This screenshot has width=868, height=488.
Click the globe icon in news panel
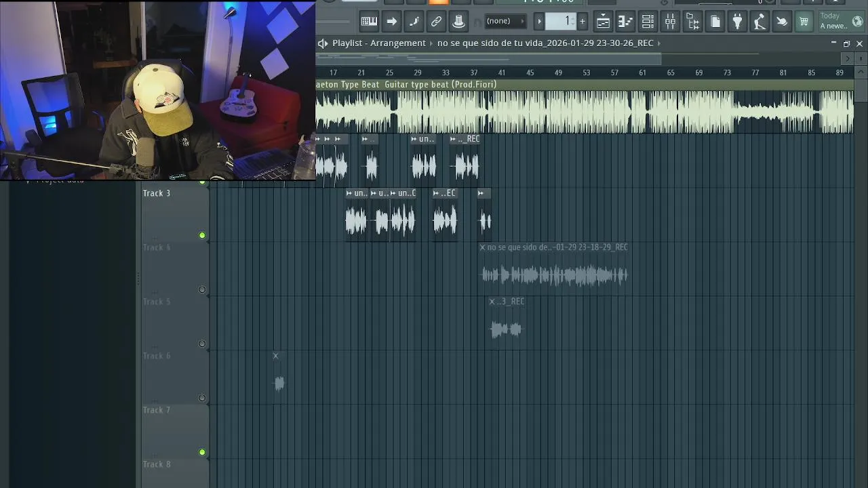tap(857, 21)
